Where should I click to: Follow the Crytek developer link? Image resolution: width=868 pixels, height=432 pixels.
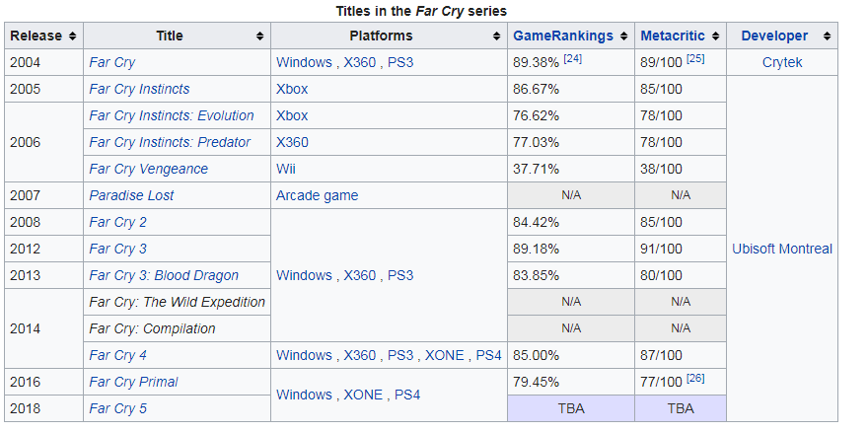pyautogui.click(x=782, y=62)
